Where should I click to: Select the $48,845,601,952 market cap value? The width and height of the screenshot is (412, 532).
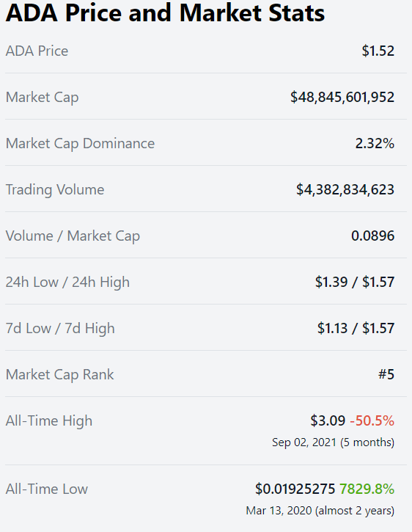(x=342, y=97)
